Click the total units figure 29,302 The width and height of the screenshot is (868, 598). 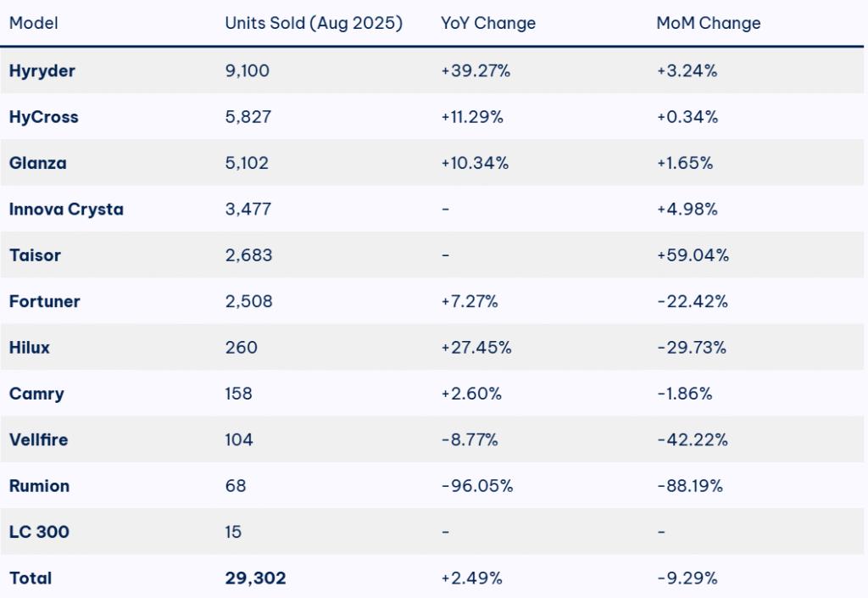tap(256, 578)
